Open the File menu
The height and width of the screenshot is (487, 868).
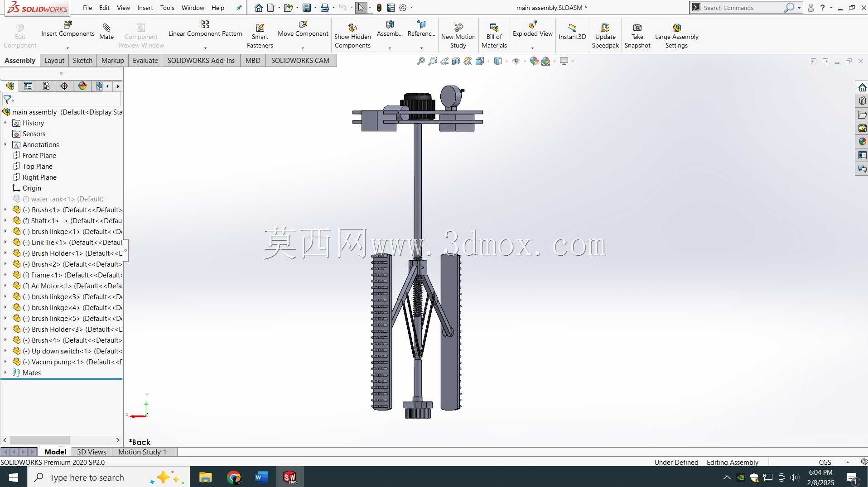click(87, 8)
